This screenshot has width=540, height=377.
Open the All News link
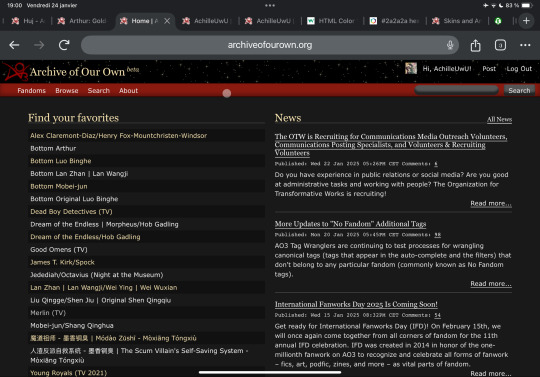click(499, 119)
